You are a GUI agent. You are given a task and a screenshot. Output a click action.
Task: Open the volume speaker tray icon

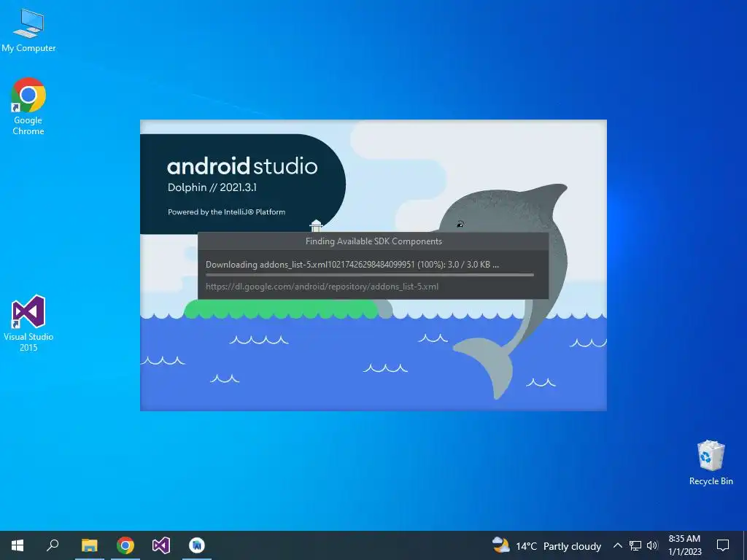[652, 545]
